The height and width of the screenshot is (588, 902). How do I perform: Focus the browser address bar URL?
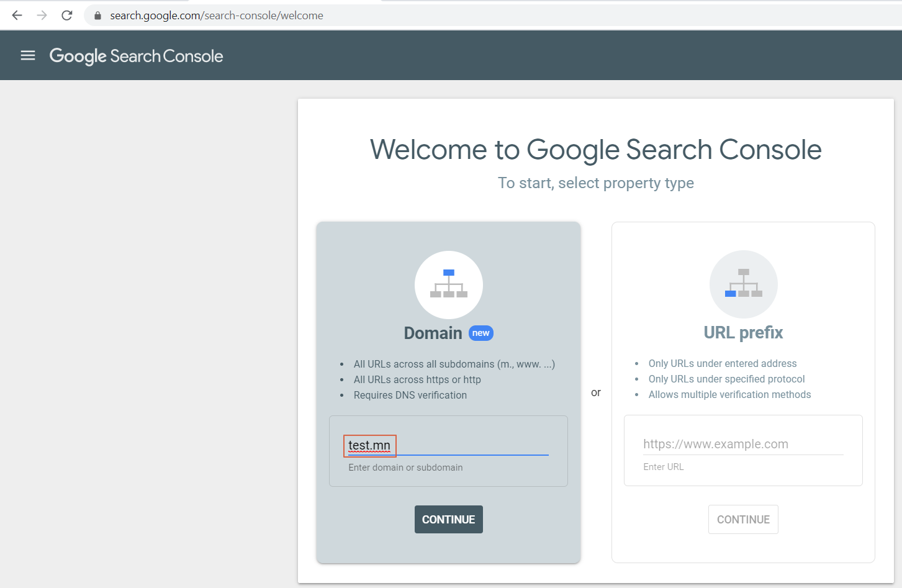(x=217, y=16)
